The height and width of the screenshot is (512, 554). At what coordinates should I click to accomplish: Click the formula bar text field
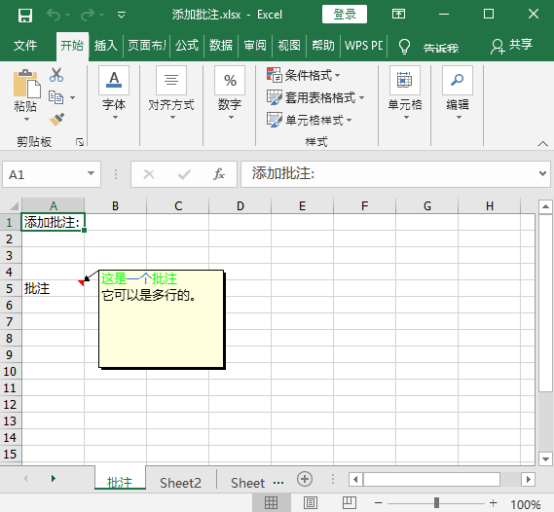(x=389, y=174)
